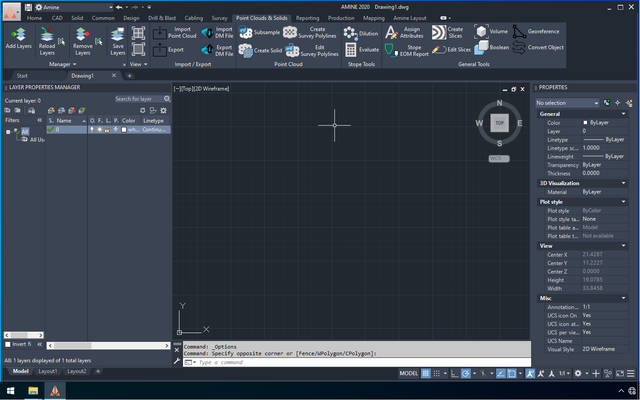The width and height of the screenshot is (640, 400).
Task: Toggle grid display in status bar
Action: pos(426,373)
